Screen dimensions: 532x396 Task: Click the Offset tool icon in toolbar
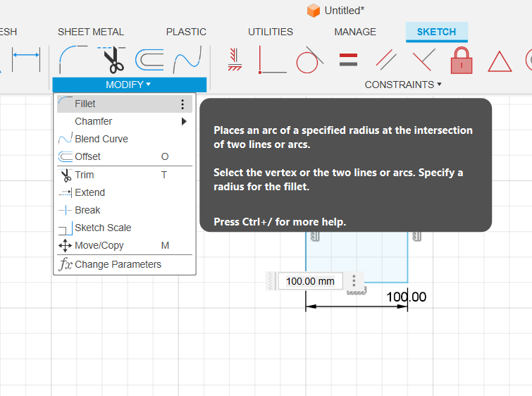[149, 60]
